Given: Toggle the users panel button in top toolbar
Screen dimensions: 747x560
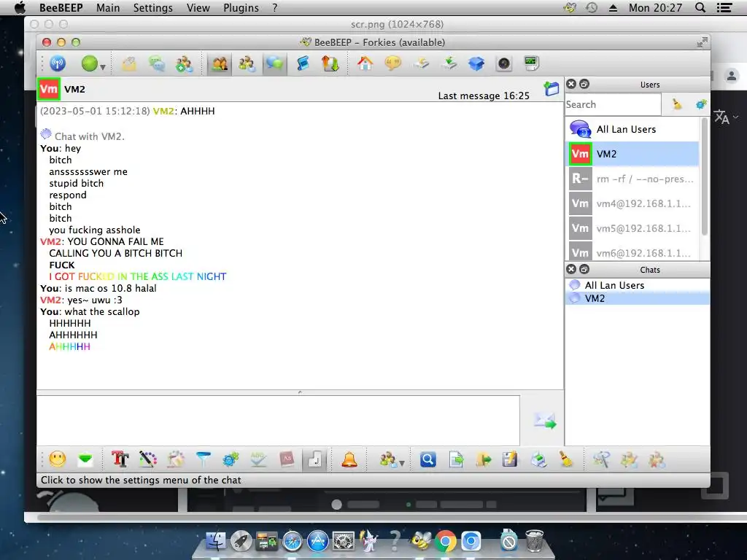Looking at the screenshot, I should [x=219, y=64].
